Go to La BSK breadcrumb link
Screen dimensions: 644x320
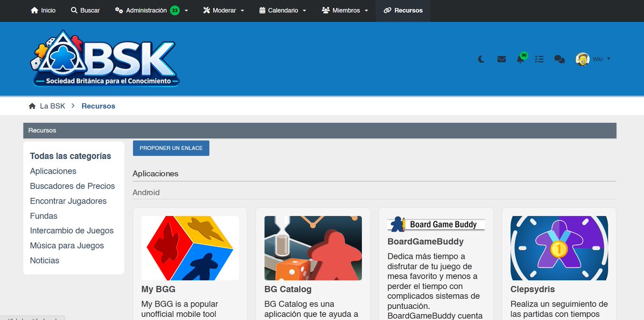tap(53, 106)
